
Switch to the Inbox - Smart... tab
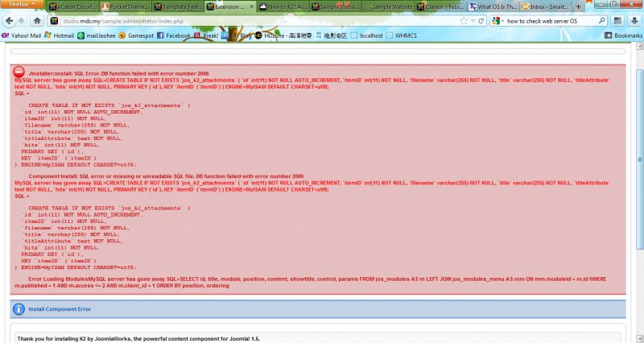click(x=546, y=6)
